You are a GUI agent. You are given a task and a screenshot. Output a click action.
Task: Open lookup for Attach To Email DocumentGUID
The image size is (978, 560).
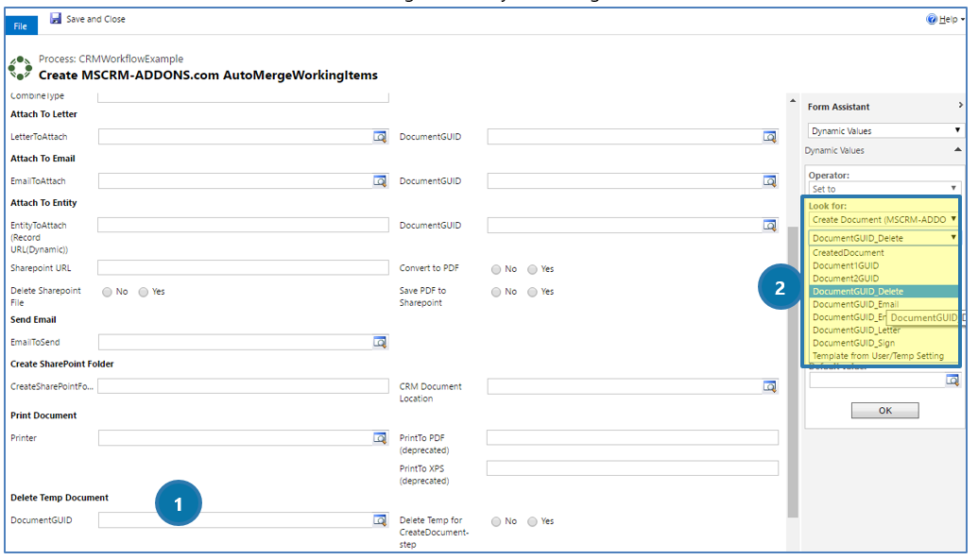click(x=770, y=181)
